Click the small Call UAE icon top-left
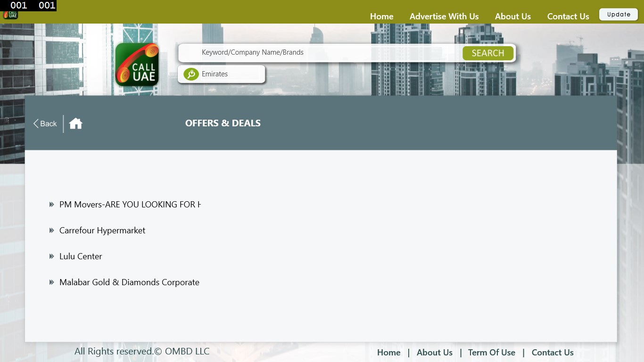Screen dimensions: 644x362 (10, 14)
